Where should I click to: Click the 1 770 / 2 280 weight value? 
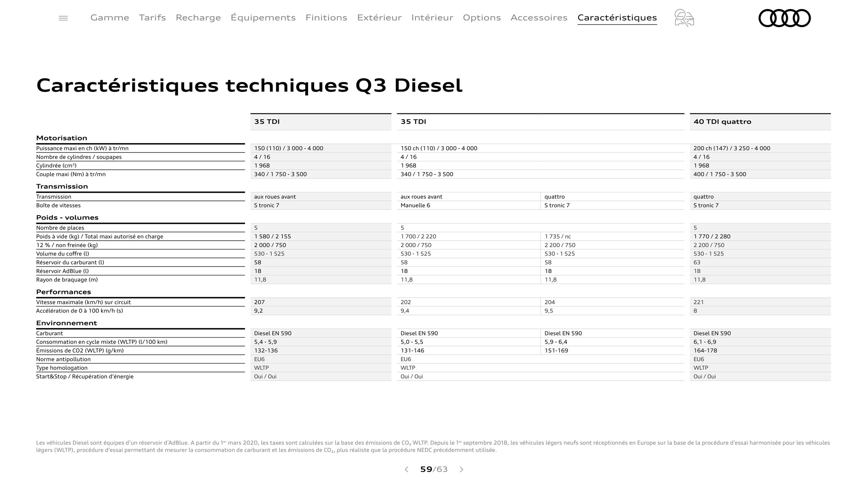712,236
